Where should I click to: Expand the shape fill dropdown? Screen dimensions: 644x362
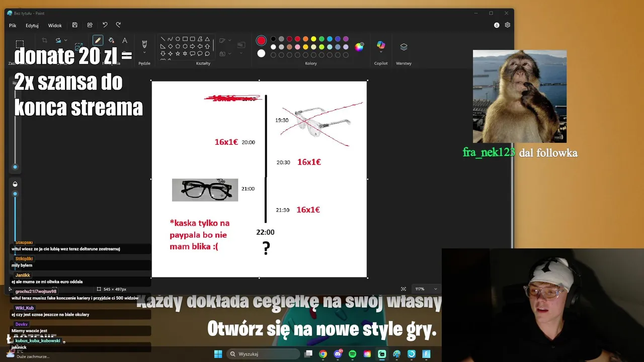(x=230, y=53)
